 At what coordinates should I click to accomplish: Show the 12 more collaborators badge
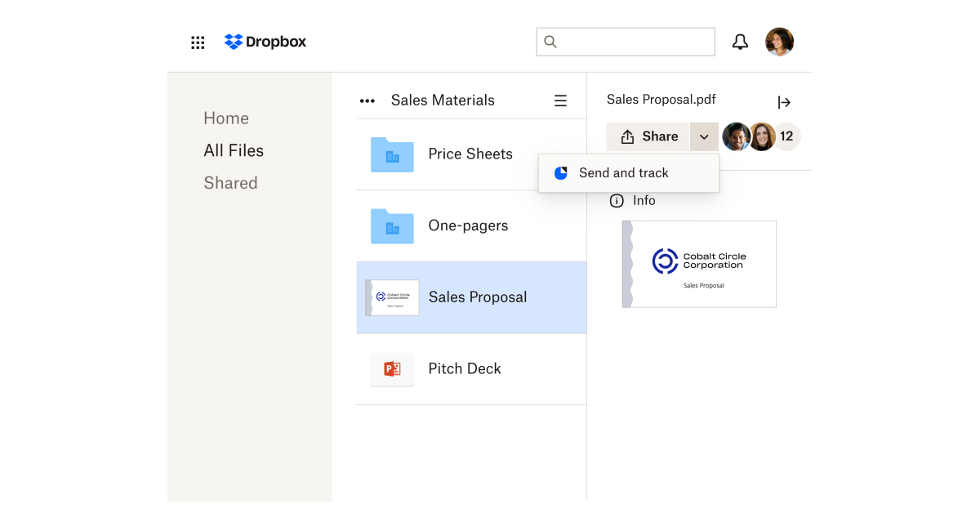[787, 136]
